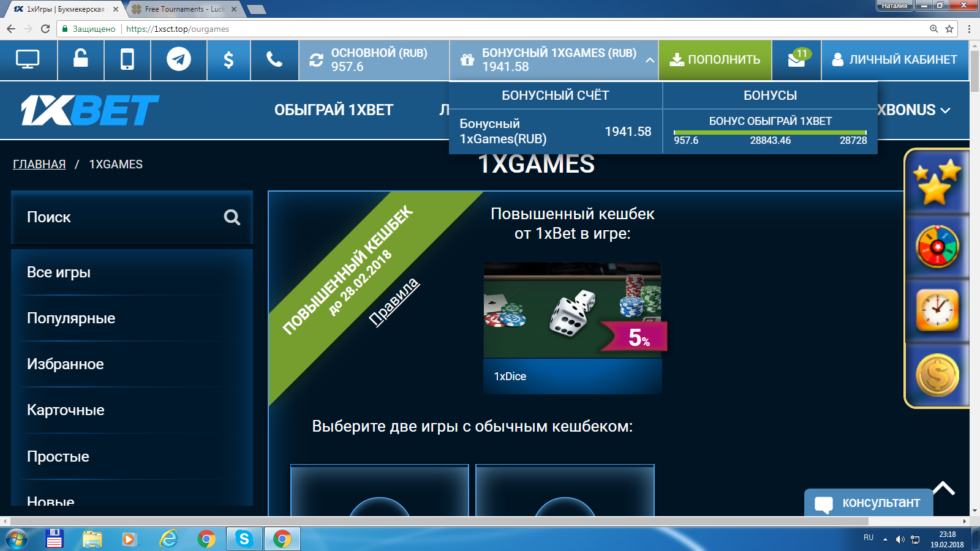Image resolution: width=980 pixels, height=551 pixels.
Task: Open the clock side widget
Action: click(x=937, y=310)
